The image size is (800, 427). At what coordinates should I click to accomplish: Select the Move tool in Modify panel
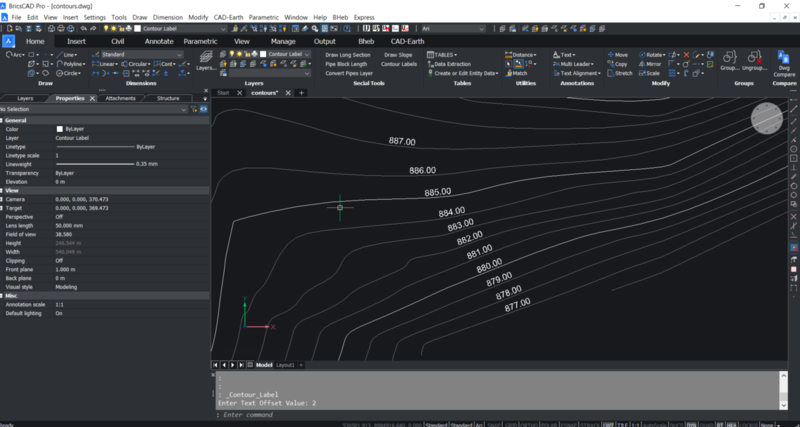[616, 54]
